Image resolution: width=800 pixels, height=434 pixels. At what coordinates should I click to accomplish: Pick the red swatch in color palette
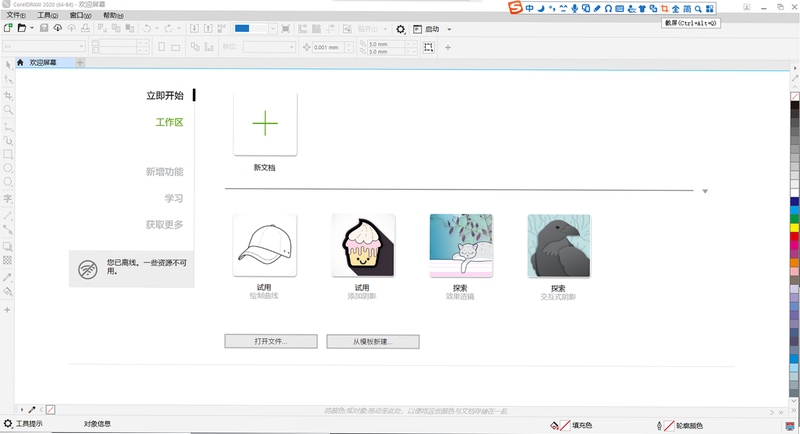(x=794, y=236)
